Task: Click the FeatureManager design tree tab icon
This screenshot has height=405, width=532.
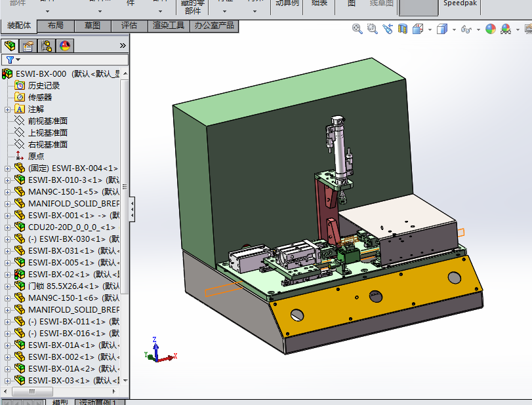Action: click(x=10, y=46)
